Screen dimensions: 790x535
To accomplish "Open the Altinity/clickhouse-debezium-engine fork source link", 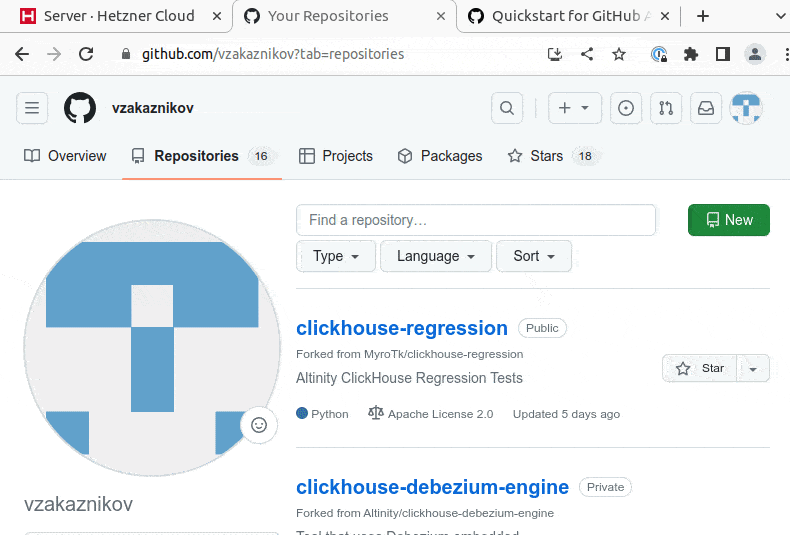I will coord(458,513).
